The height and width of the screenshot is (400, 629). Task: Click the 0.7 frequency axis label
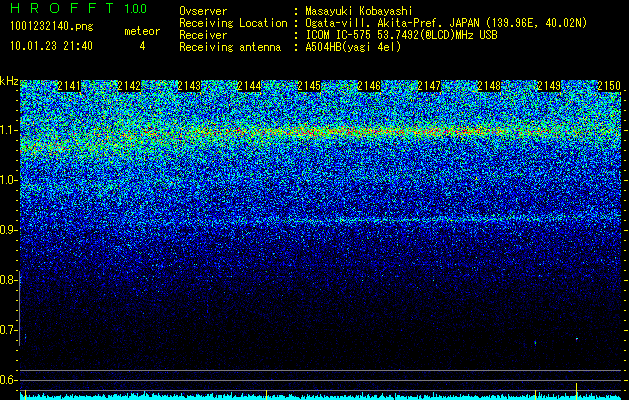[7, 330]
